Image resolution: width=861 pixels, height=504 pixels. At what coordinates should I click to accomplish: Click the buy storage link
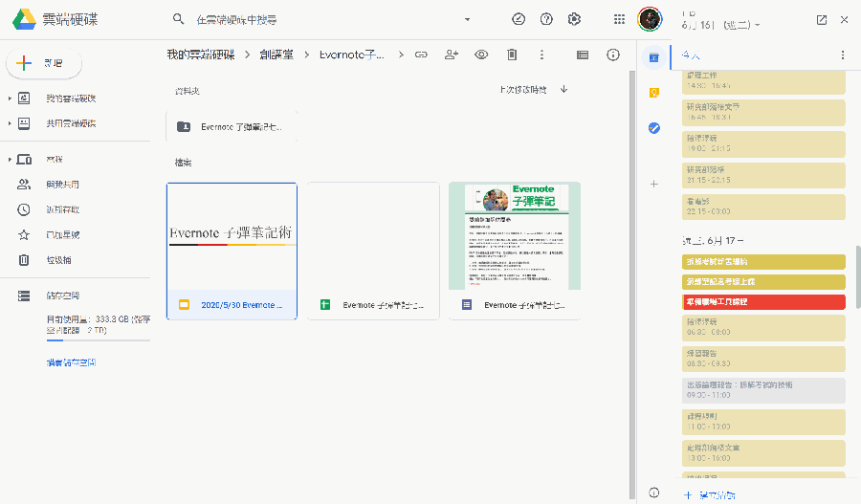pos(72,362)
